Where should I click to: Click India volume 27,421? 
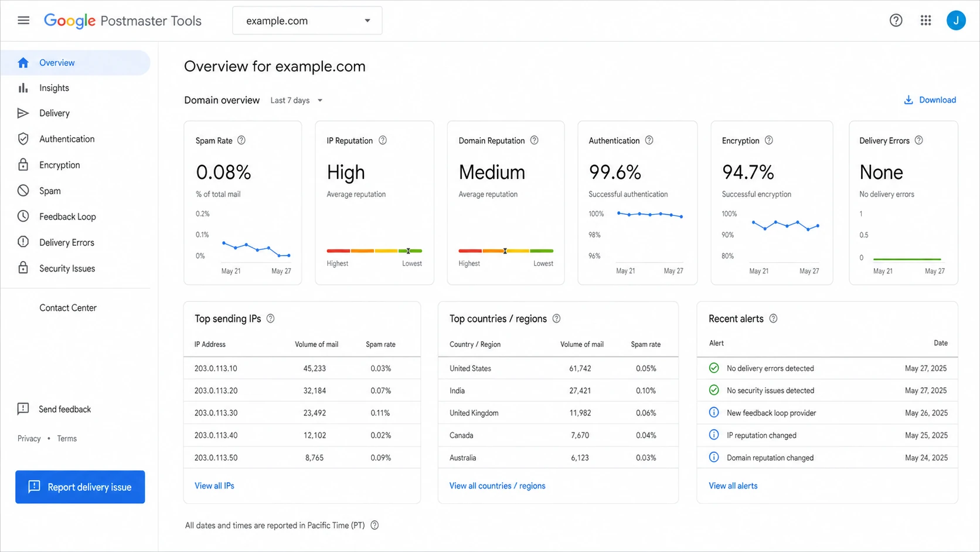tap(580, 391)
